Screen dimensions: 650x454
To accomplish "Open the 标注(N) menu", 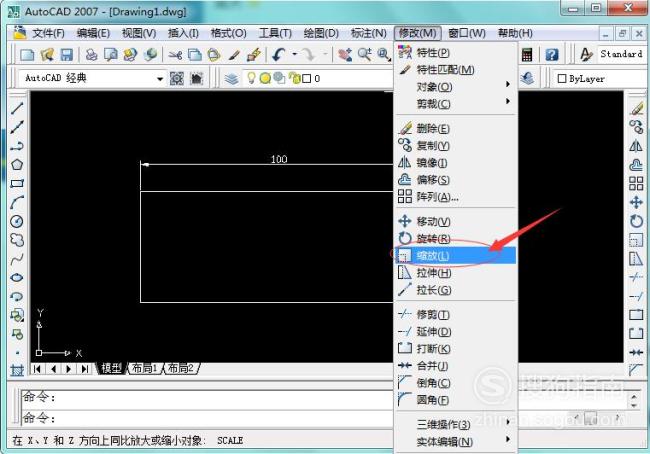I will pyautogui.click(x=369, y=33).
